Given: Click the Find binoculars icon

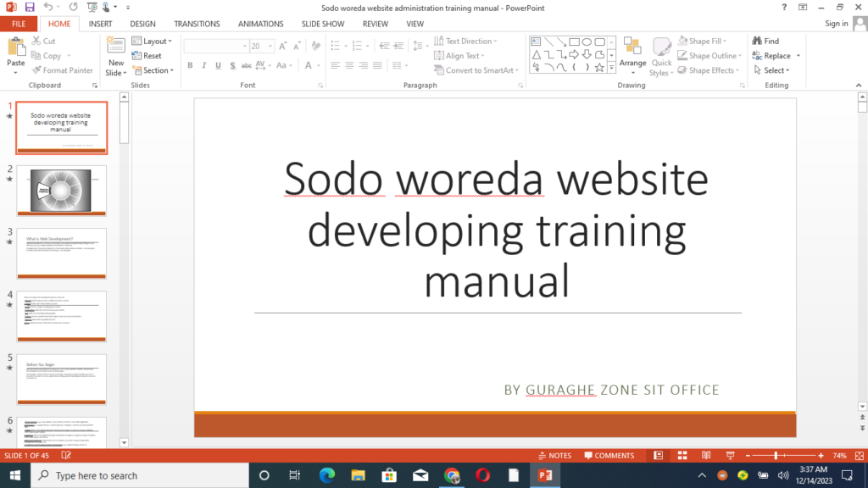Looking at the screenshot, I should 765,41.
